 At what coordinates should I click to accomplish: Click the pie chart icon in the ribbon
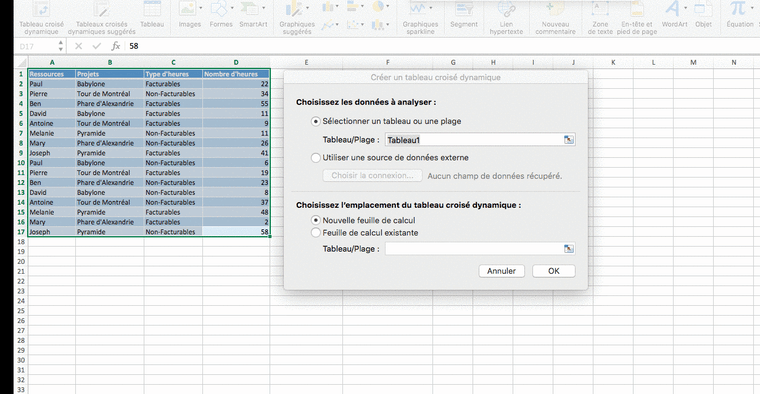click(x=379, y=6)
